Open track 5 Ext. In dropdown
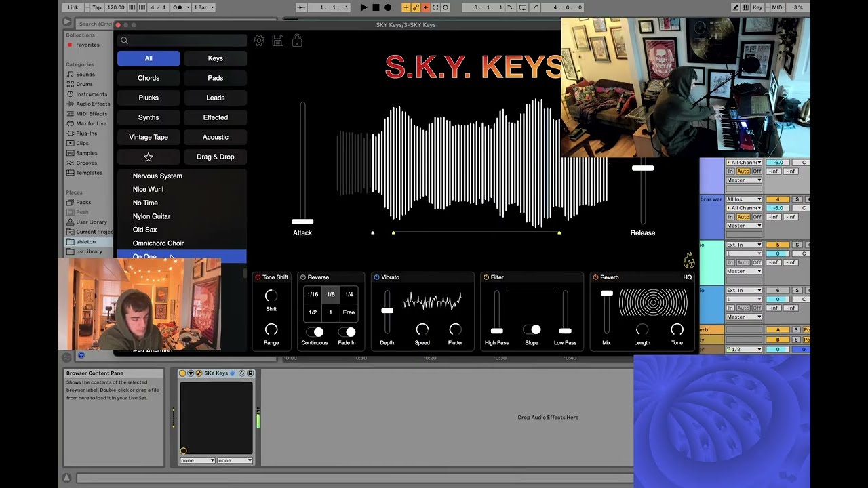Screen dimensions: 868x488 tap(744, 245)
